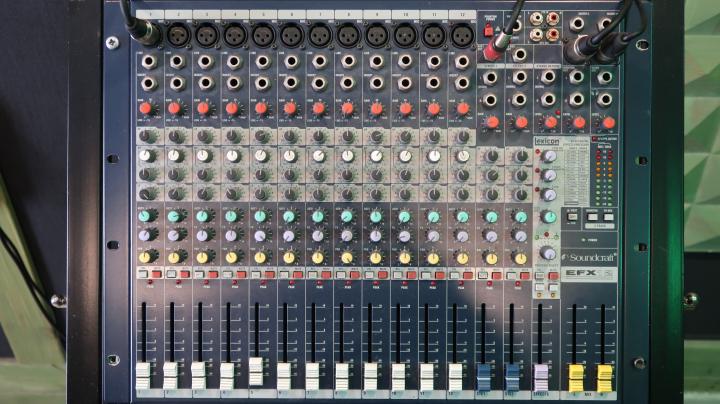
Task: Turn the lowest dark EQ knob on channel 8
Action: coord(348,194)
